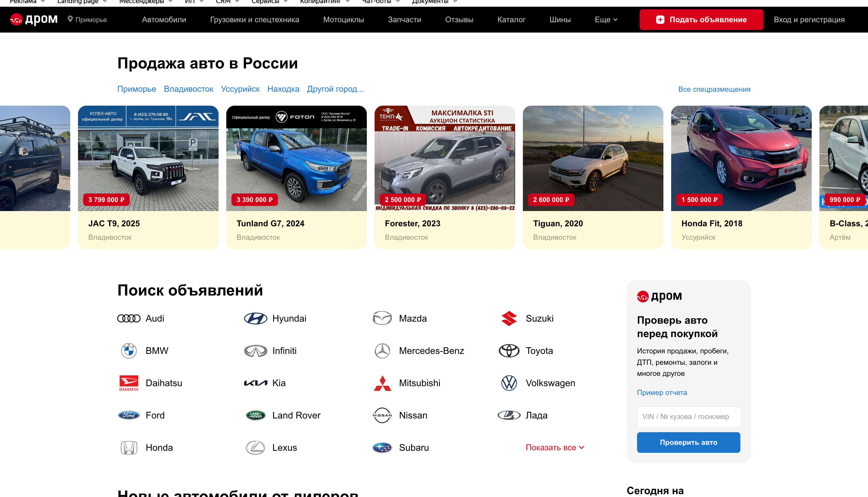
Task: Click the Mitsubishi logo icon
Action: pyautogui.click(x=382, y=383)
